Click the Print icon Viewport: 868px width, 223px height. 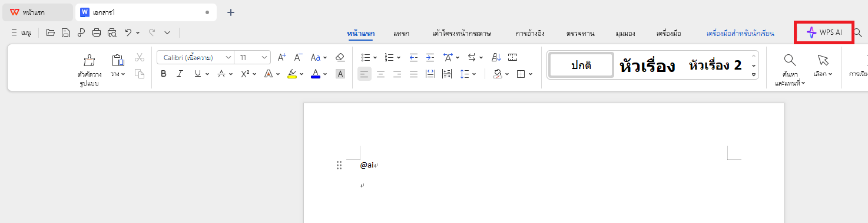pyautogui.click(x=97, y=33)
